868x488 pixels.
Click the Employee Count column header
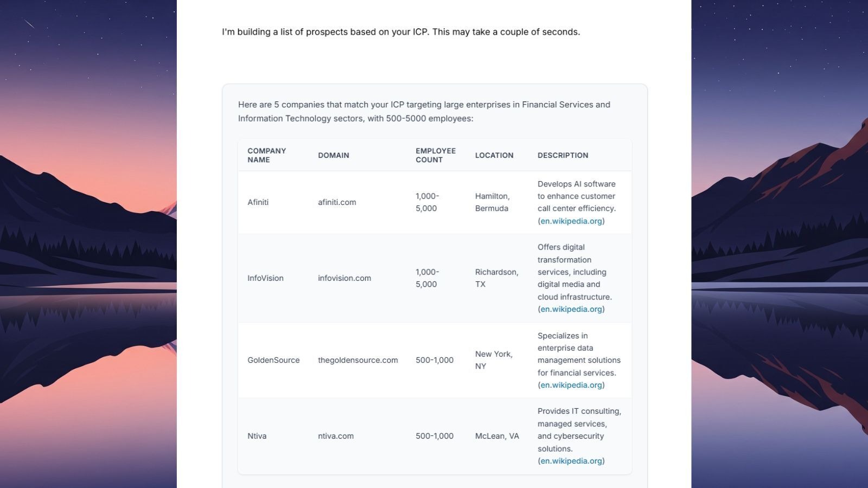coord(435,155)
